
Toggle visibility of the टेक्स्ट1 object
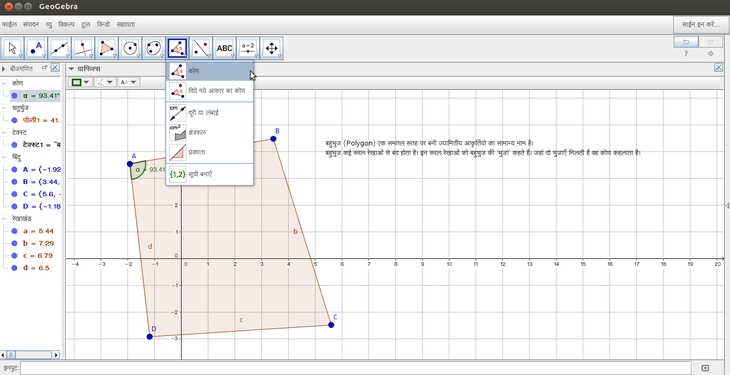tap(15, 144)
